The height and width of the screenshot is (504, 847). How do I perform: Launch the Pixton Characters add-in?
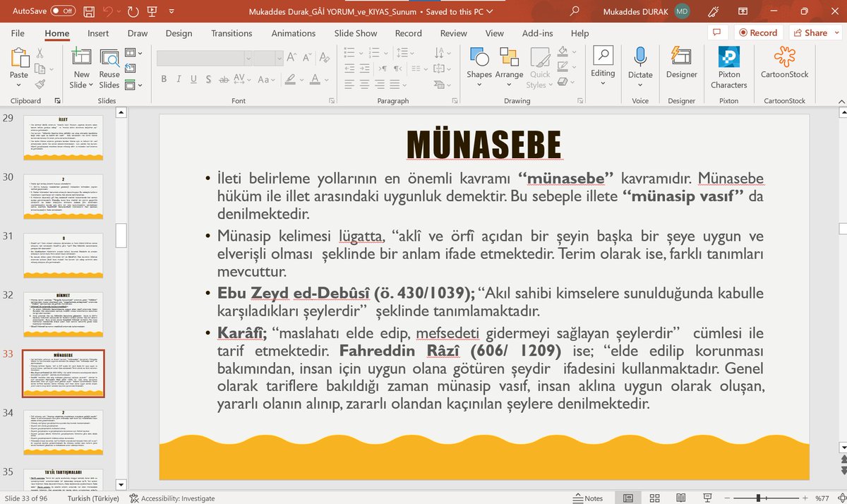(728, 68)
